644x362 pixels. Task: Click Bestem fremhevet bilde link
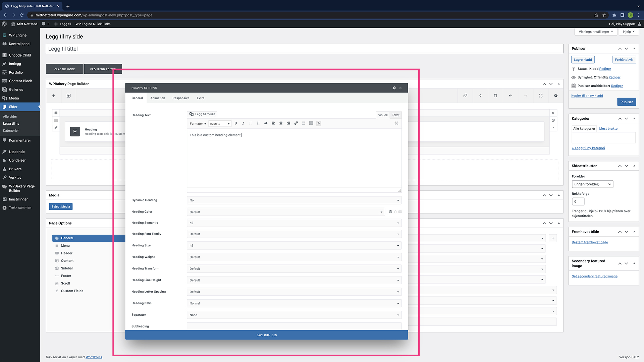(590, 242)
